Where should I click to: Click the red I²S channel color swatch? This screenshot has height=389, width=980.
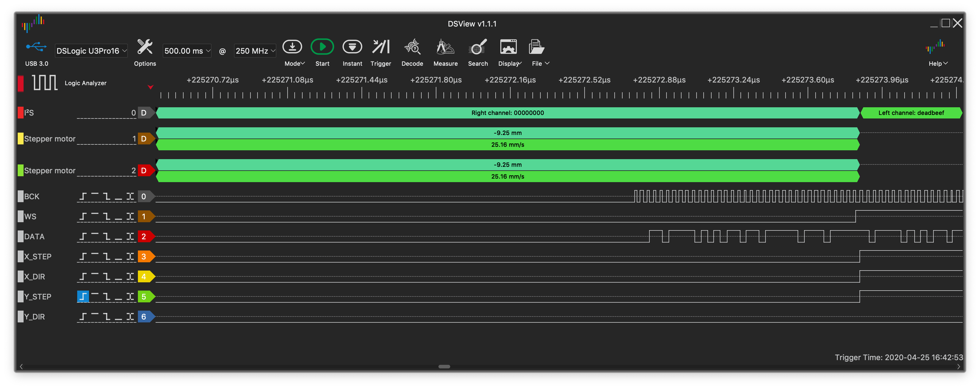[x=21, y=113]
